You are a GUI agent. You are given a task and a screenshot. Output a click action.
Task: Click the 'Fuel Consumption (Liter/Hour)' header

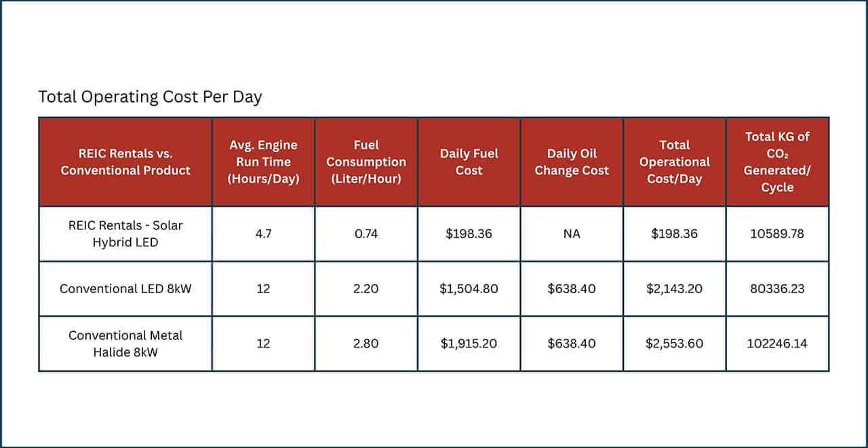[366, 162]
